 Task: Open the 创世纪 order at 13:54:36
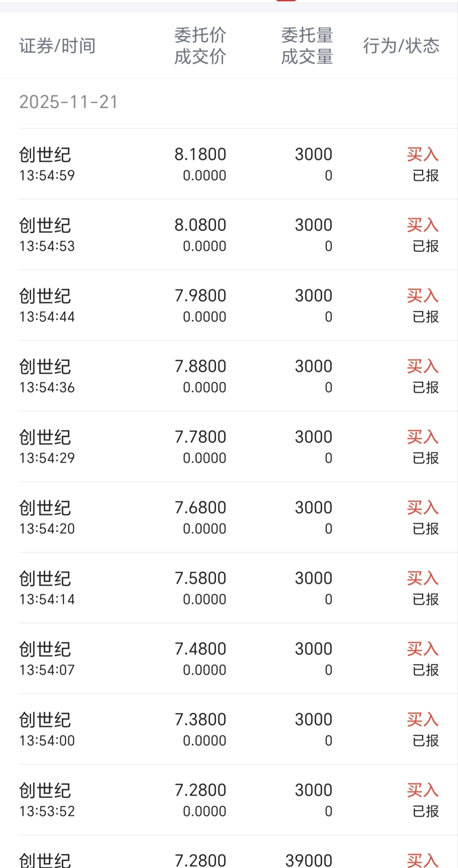(229, 376)
